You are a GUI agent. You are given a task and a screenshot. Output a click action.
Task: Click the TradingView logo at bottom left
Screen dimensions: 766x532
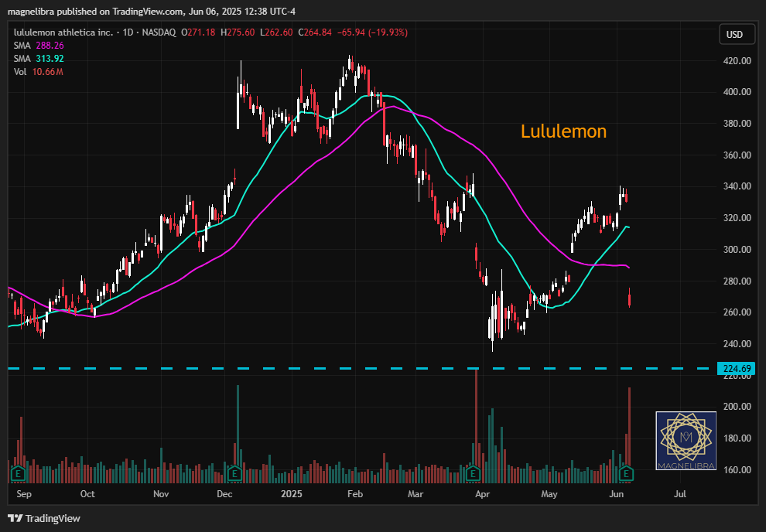coord(44,518)
